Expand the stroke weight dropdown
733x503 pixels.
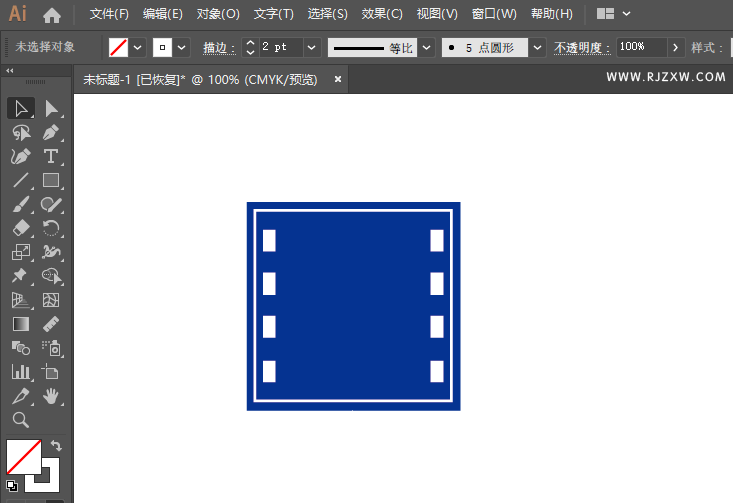(x=312, y=47)
